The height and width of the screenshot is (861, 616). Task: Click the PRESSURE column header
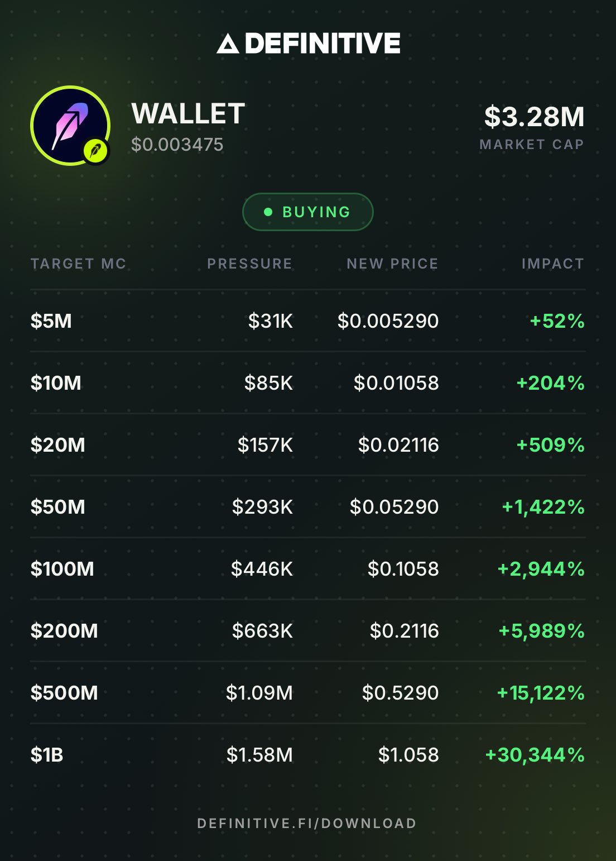tap(250, 264)
